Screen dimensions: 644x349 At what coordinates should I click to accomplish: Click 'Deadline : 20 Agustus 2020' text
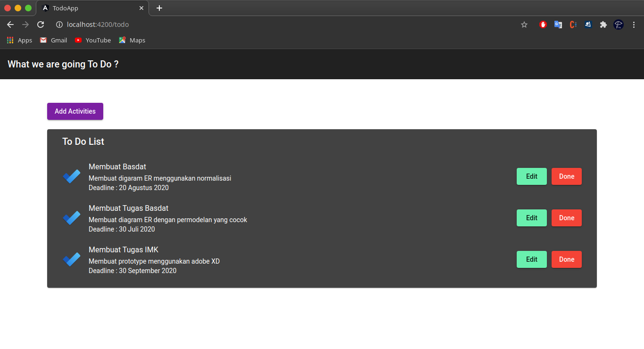[129, 188]
